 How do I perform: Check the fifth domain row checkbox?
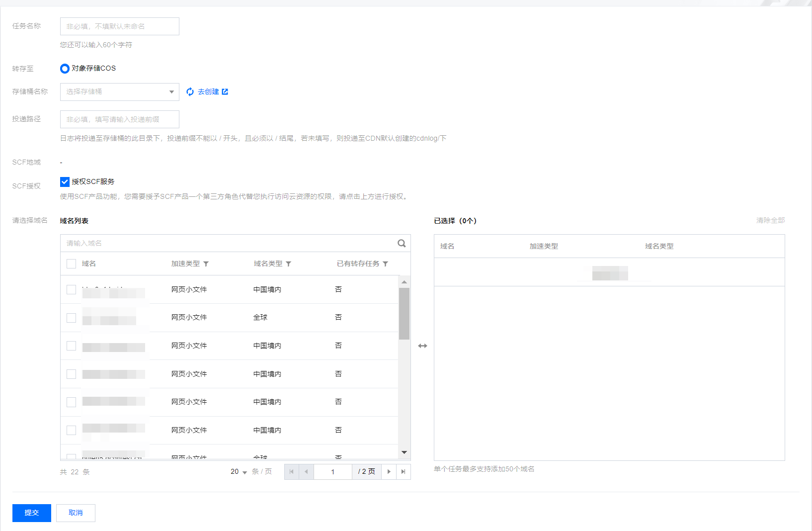[71, 402]
